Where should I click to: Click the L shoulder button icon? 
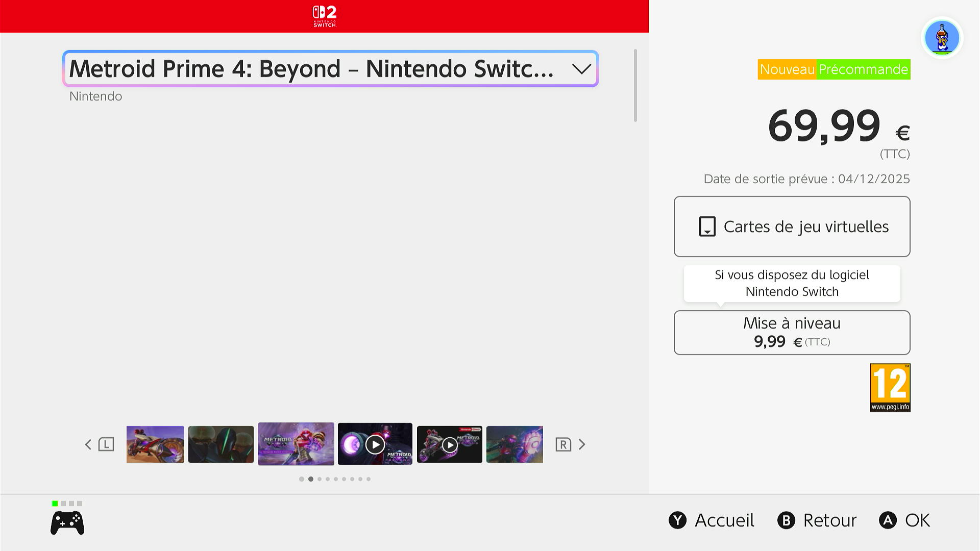tap(106, 444)
